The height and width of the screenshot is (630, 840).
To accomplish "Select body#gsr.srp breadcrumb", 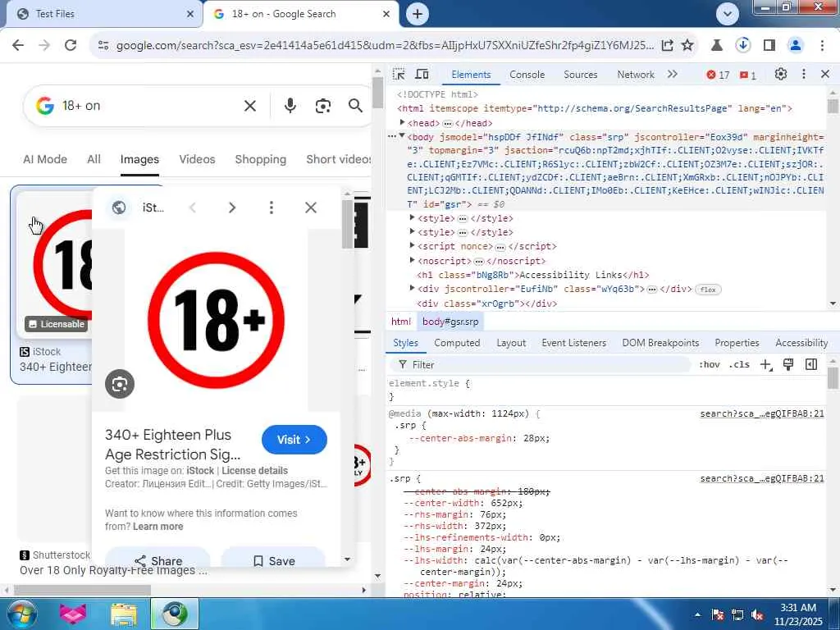I will coord(450,322).
